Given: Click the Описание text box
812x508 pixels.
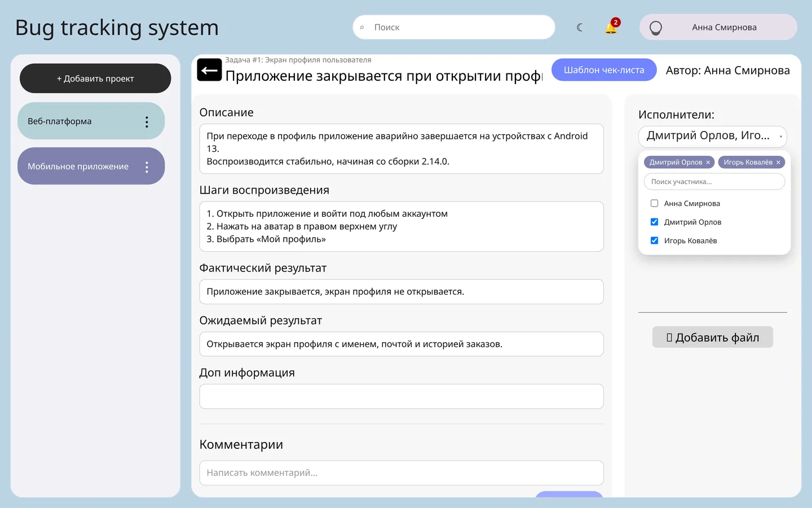Looking at the screenshot, I should coord(401,148).
